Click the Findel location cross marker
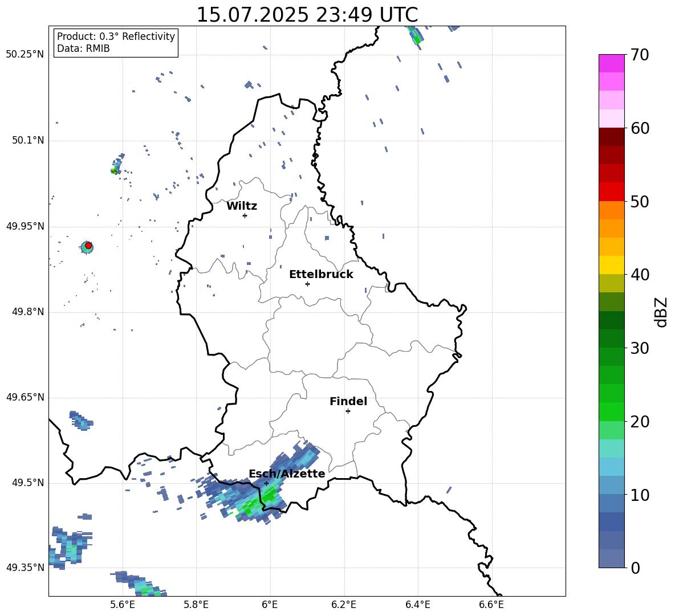This screenshot has height=616, width=675. pyautogui.click(x=348, y=411)
